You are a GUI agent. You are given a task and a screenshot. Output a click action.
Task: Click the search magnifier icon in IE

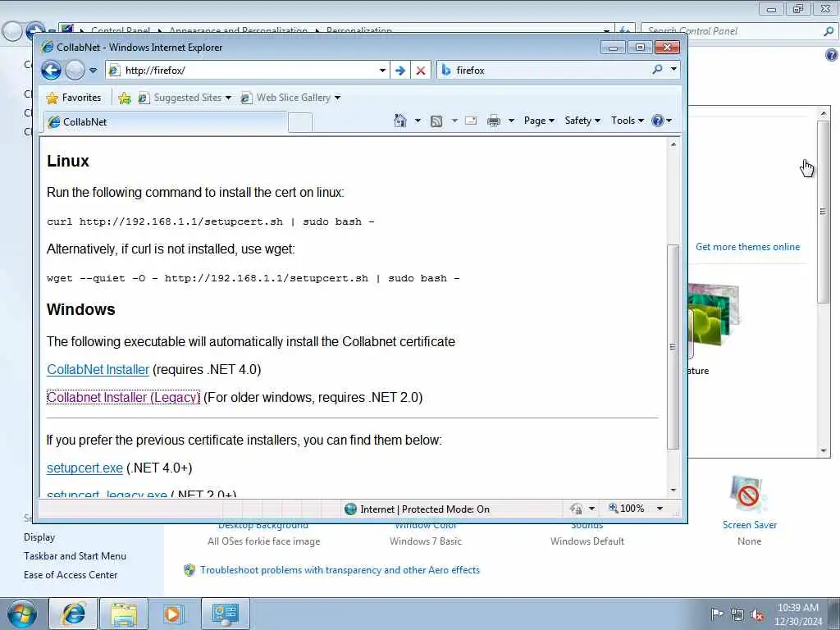(x=657, y=70)
